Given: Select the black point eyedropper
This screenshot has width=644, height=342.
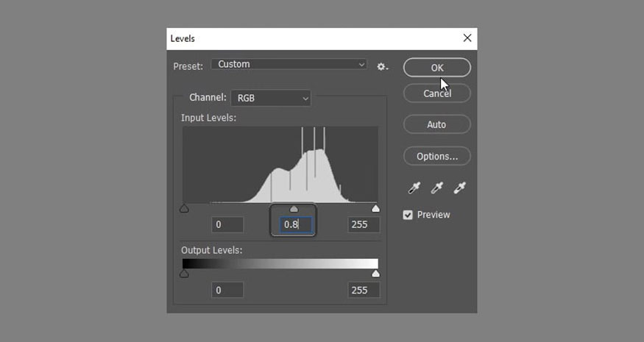Looking at the screenshot, I should tap(414, 188).
